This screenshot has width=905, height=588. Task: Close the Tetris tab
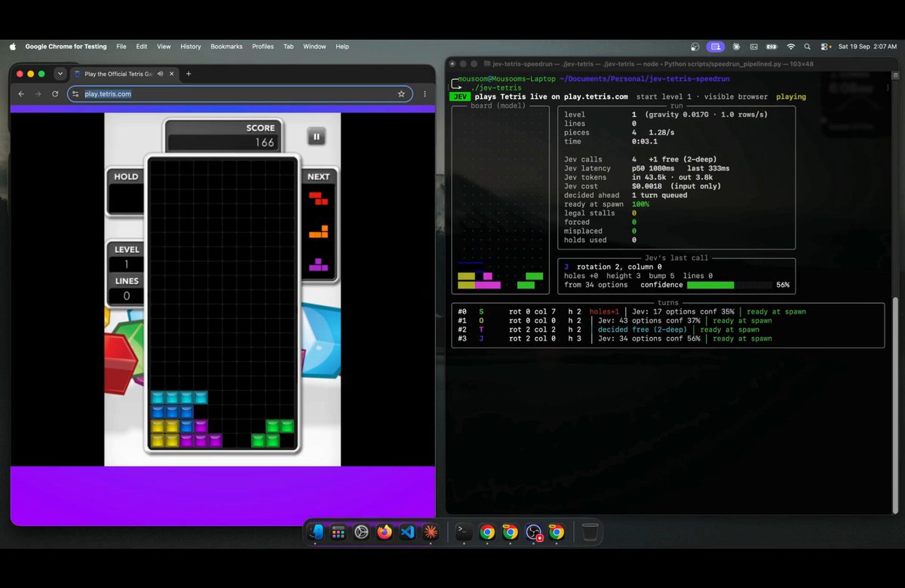[172, 74]
